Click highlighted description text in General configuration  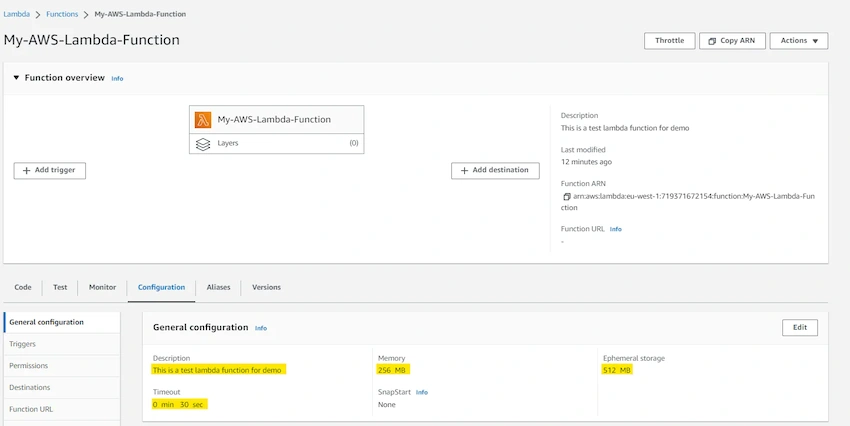coord(218,370)
